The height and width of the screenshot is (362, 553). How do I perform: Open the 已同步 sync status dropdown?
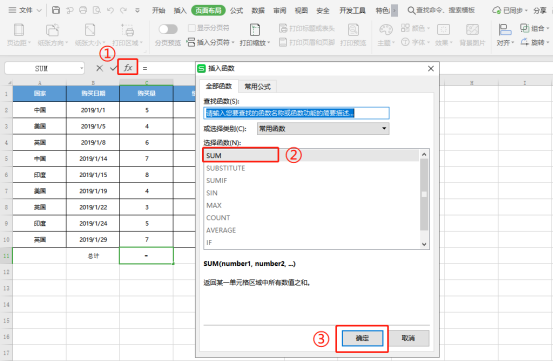[526, 11]
